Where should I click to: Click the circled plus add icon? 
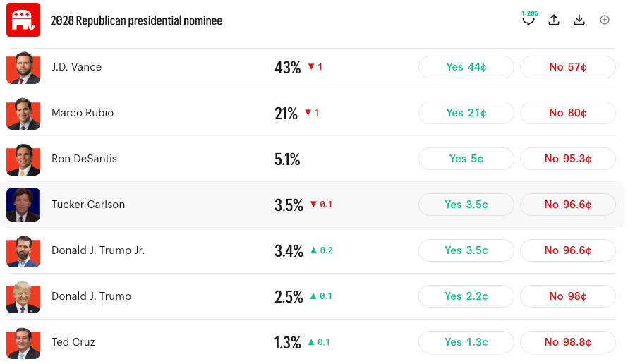pyautogui.click(x=604, y=20)
